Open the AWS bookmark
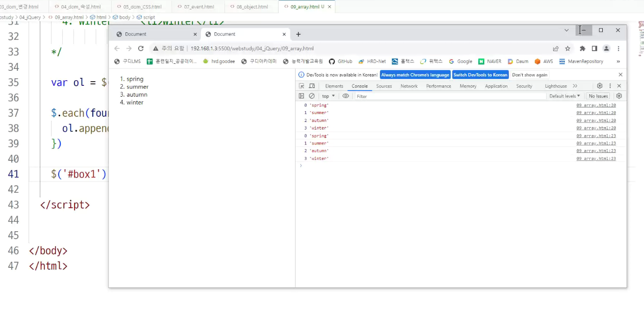644x325 pixels. [544, 61]
